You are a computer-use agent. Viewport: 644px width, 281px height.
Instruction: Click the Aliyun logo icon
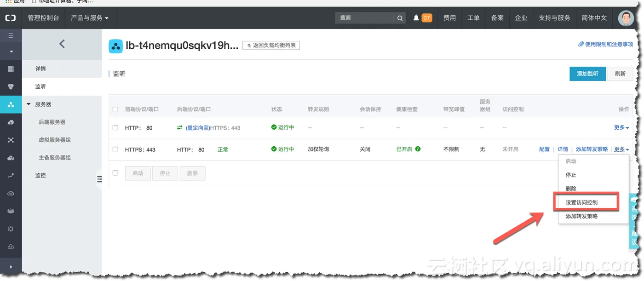coord(11,18)
